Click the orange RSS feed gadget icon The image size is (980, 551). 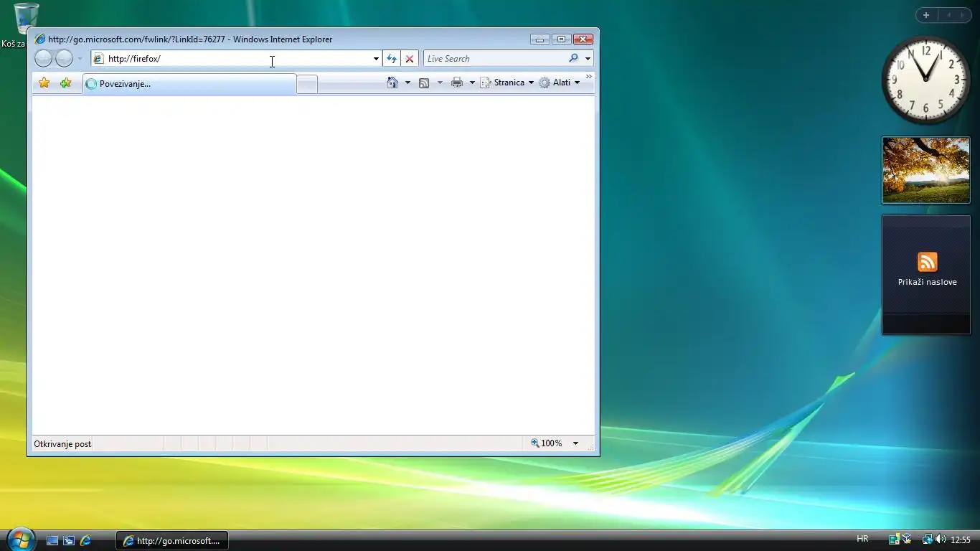(x=928, y=262)
